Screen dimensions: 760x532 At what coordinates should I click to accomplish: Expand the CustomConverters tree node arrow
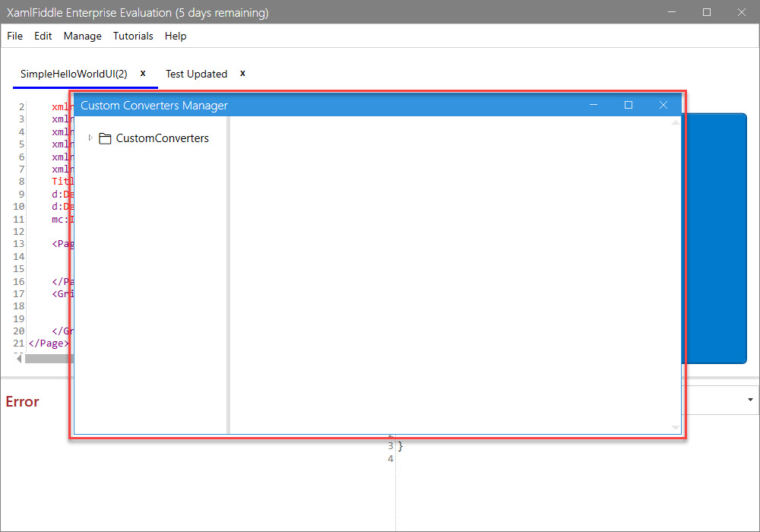coord(90,138)
